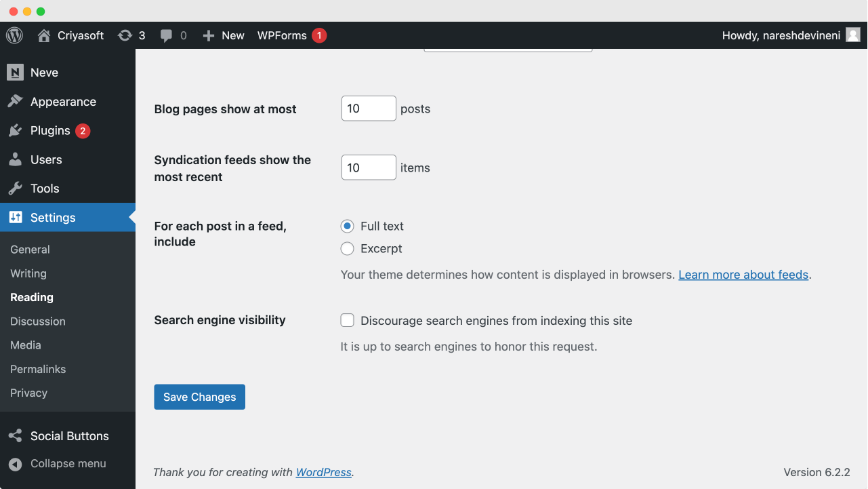The width and height of the screenshot is (868, 489).
Task: Click the Criyasoft site name link
Action: point(81,35)
